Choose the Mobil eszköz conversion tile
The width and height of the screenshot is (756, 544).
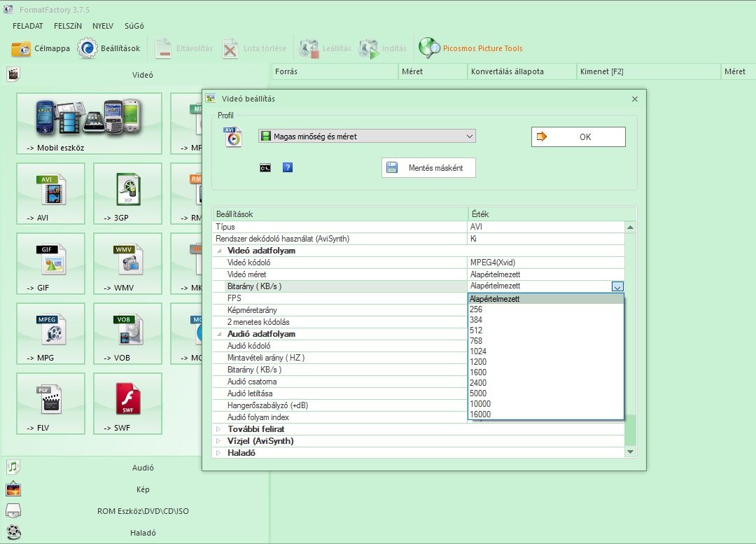[x=89, y=123]
